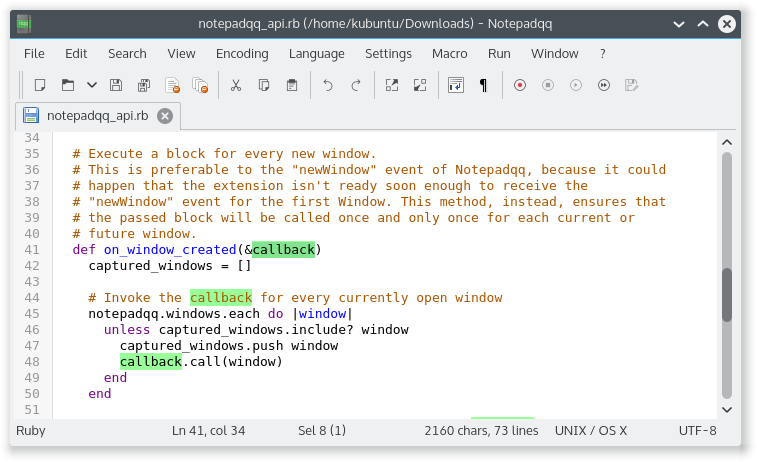Screen dimensions: 757x462
Task: Click line number 45 in the gutter
Action: [x=58, y=313]
